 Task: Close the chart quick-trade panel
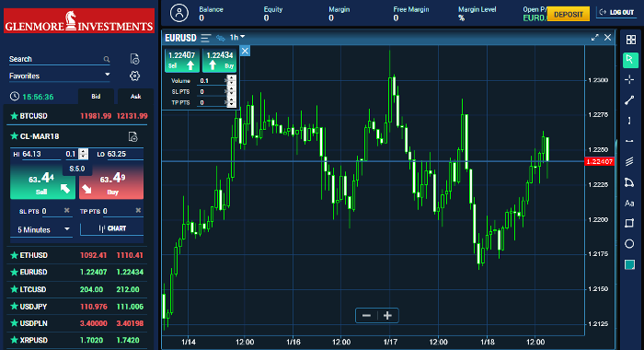pos(245,51)
